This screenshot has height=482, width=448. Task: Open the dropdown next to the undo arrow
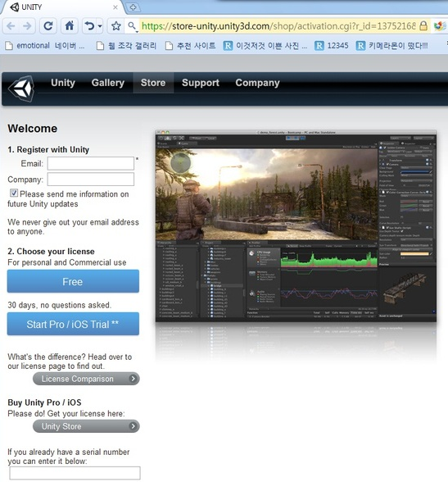point(100,26)
